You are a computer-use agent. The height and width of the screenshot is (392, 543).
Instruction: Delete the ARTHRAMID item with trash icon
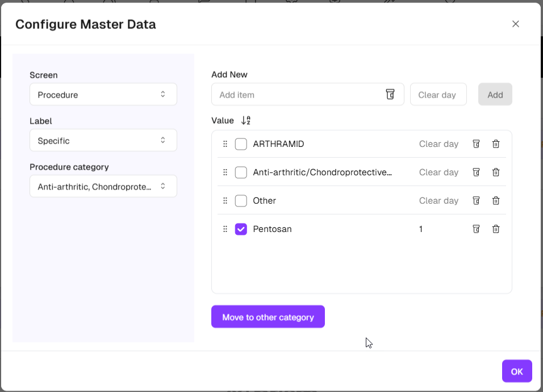point(496,144)
